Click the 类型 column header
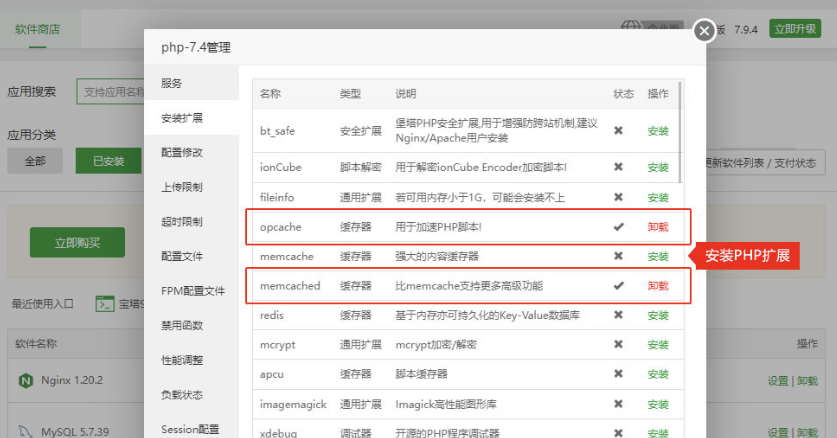The image size is (837, 438). (x=350, y=94)
